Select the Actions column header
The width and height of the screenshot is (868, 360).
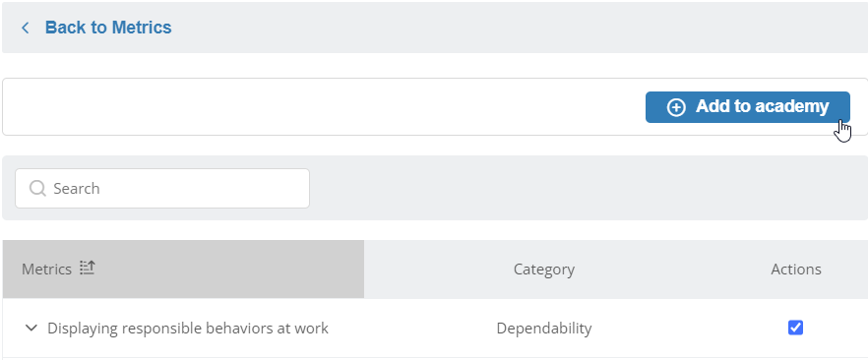[x=796, y=270]
